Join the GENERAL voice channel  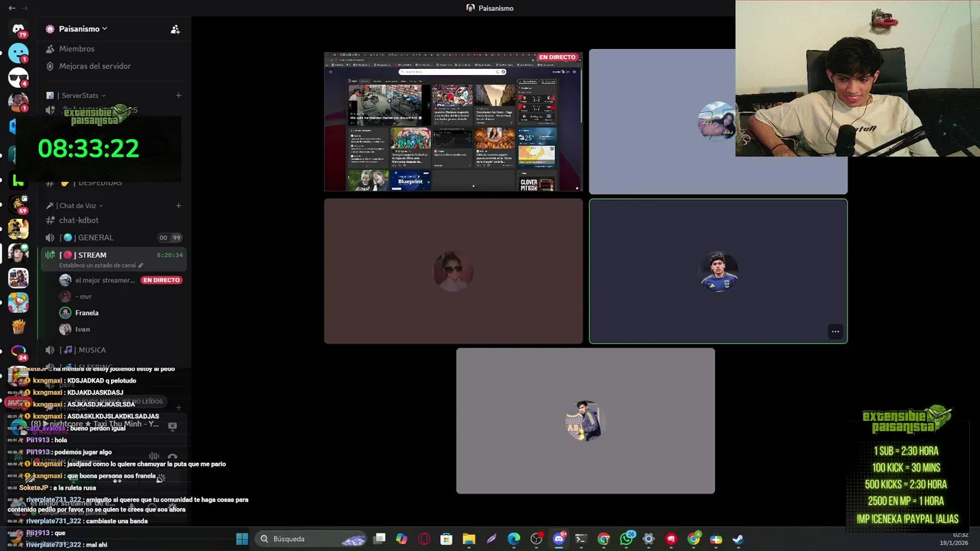click(113, 237)
